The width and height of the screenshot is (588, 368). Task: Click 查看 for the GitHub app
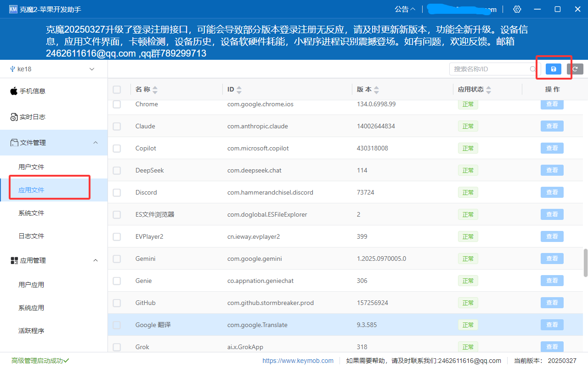(552, 303)
